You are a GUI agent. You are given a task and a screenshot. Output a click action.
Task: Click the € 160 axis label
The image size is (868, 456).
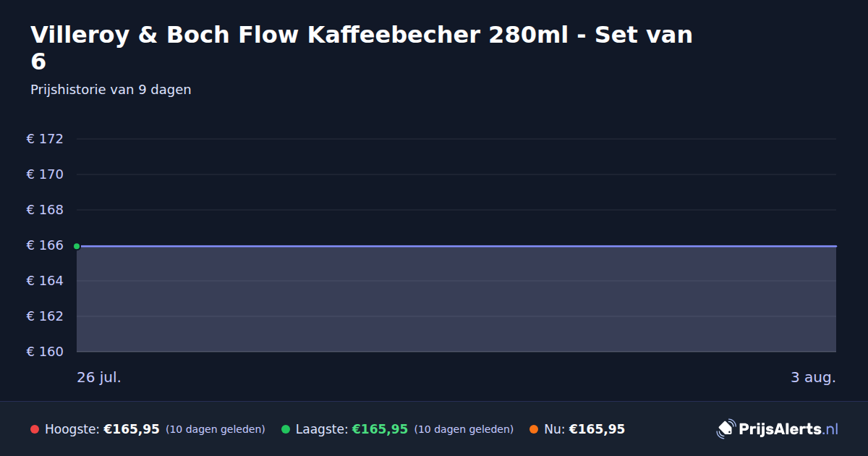pyautogui.click(x=45, y=352)
